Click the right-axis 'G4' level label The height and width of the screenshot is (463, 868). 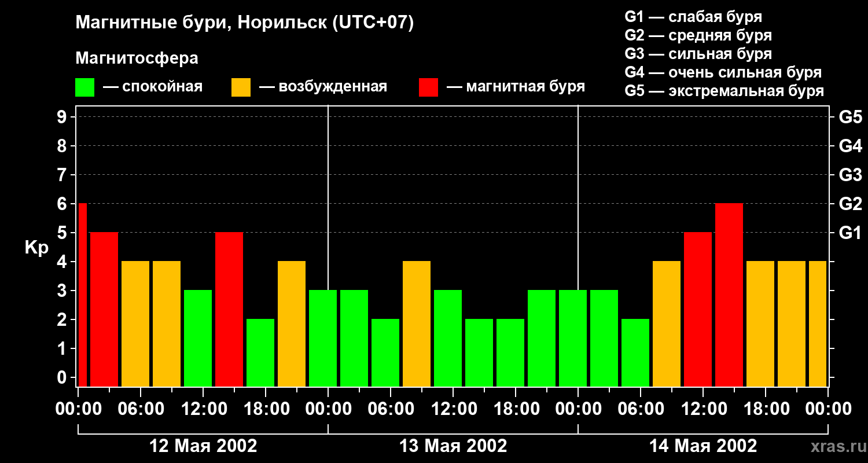pyautogui.click(x=850, y=146)
